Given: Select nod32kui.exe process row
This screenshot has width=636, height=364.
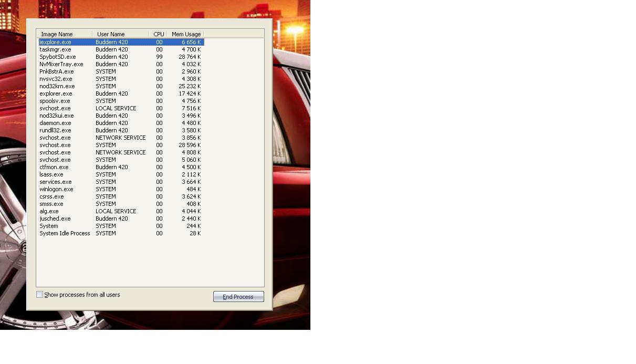Looking at the screenshot, I should pos(121,116).
